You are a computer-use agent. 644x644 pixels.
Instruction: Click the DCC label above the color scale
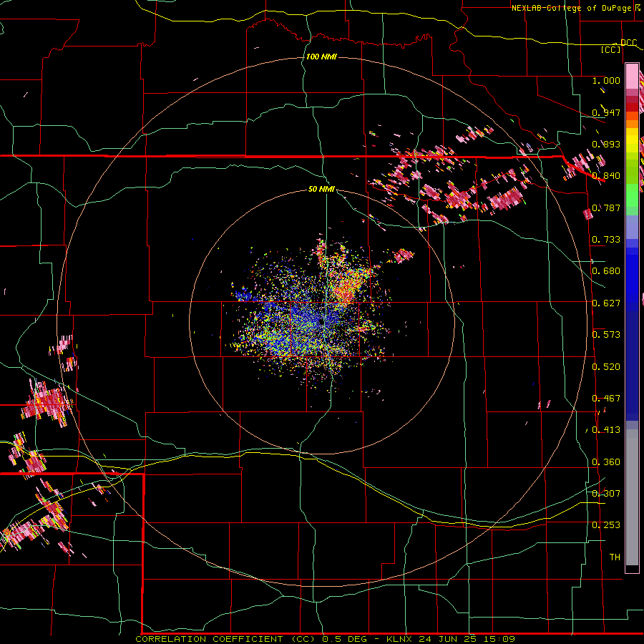tap(628, 43)
